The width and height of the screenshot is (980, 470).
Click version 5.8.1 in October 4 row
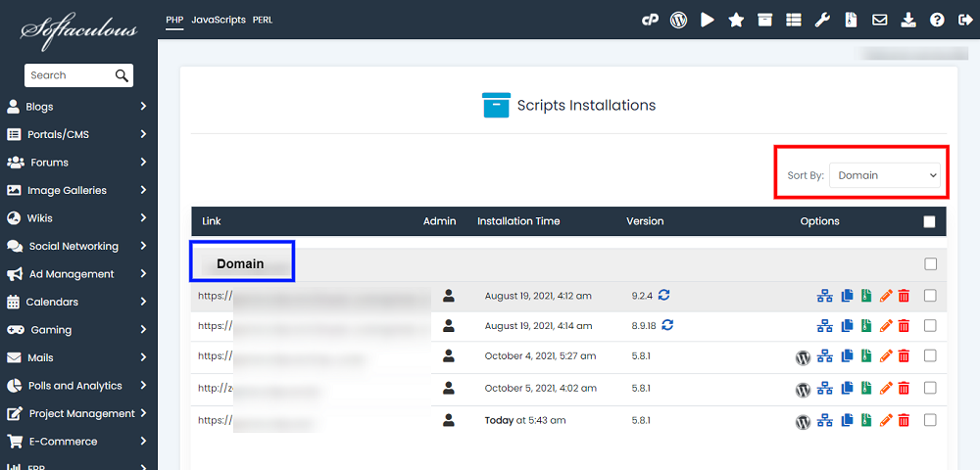[641, 356]
